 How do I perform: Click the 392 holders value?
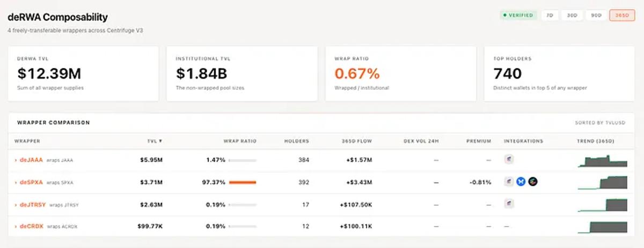coord(304,182)
